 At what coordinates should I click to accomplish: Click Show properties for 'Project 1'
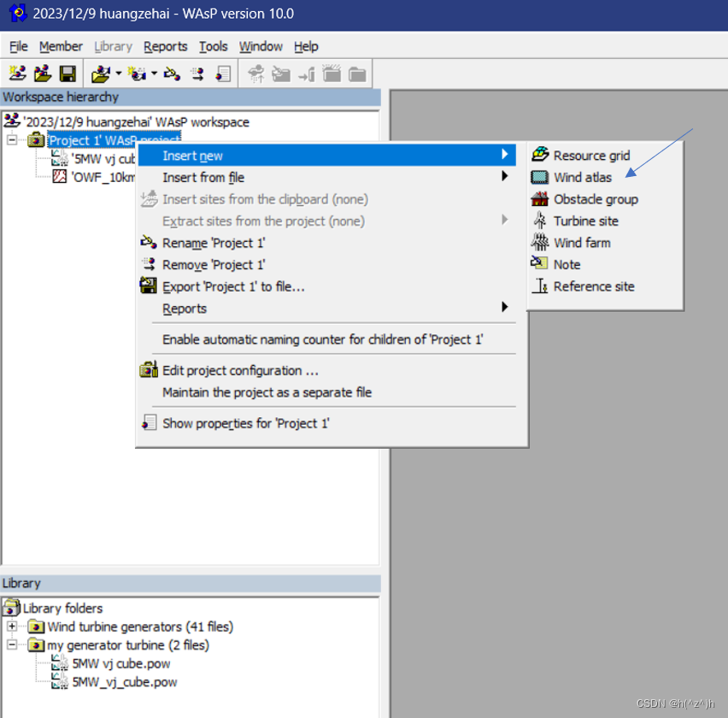click(327, 423)
